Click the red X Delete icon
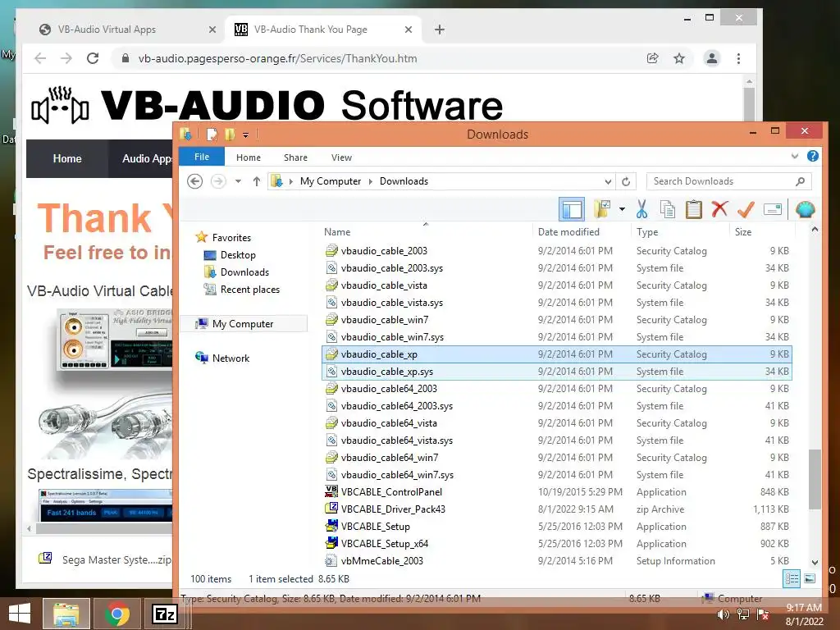840x630 pixels. coord(719,209)
